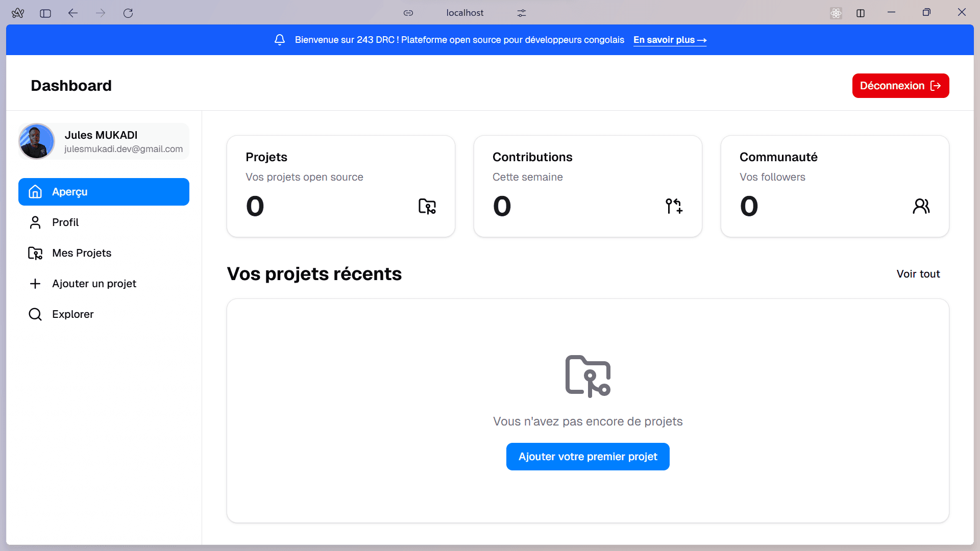Click the notification bell icon in banner

(280, 40)
